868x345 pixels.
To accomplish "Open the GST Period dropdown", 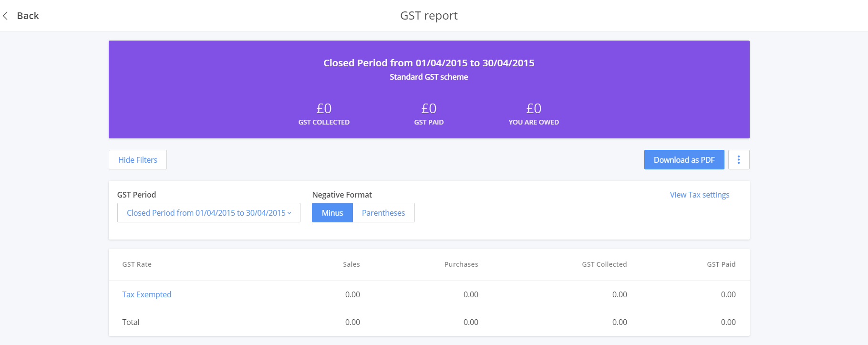I will 209,213.
